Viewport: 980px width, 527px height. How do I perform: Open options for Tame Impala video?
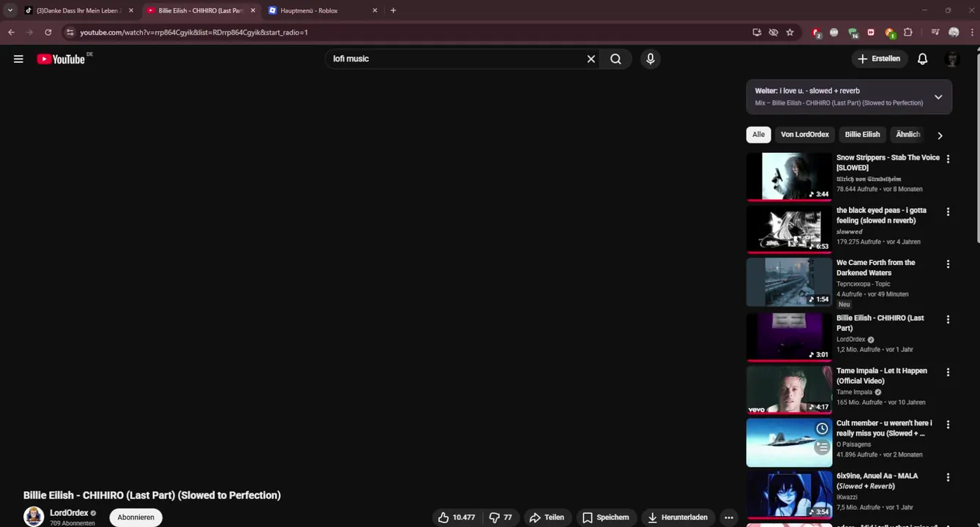(x=948, y=372)
